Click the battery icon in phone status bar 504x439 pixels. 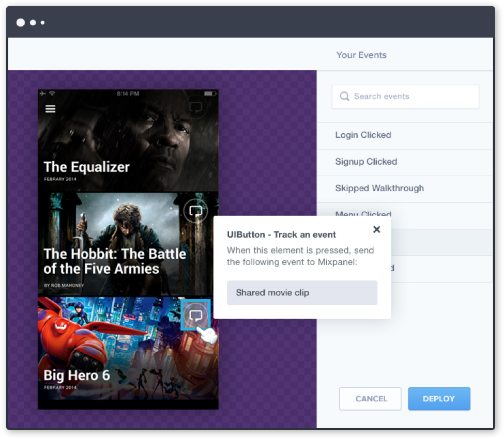coord(210,93)
